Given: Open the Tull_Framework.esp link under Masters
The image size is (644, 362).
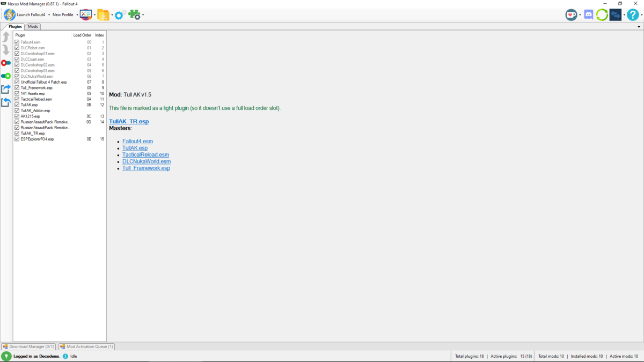Looking at the screenshot, I should tap(146, 168).
